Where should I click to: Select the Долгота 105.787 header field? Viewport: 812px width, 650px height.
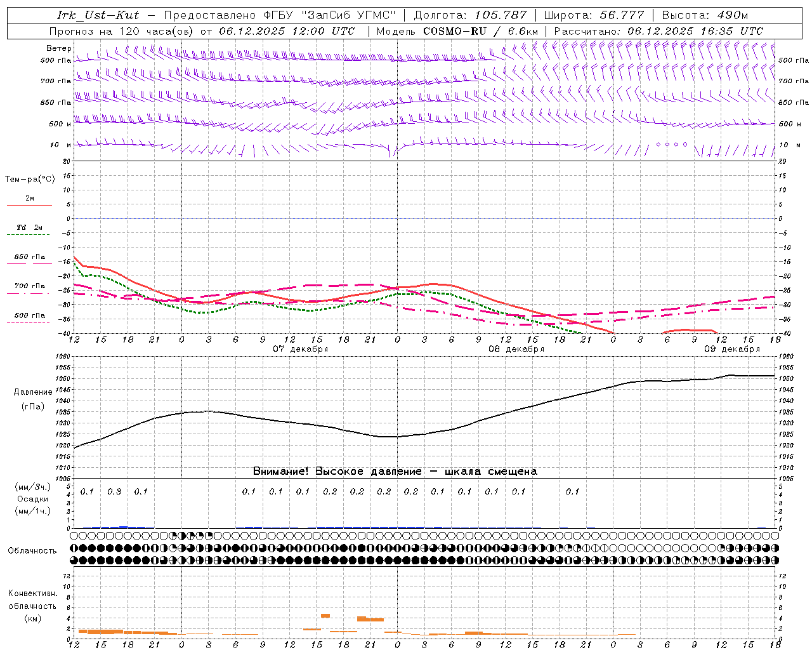pyautogui.click(x=470, y=15)
